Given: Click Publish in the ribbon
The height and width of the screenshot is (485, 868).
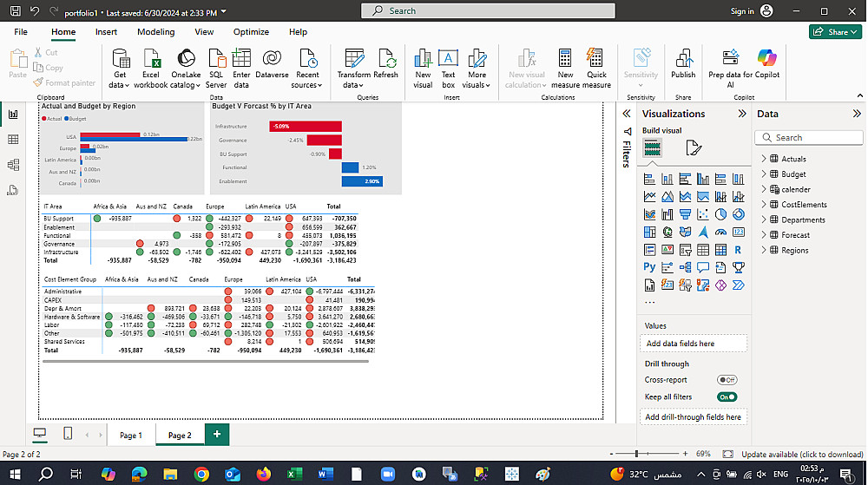Looking at the screenshot, I should click(683, 63).
